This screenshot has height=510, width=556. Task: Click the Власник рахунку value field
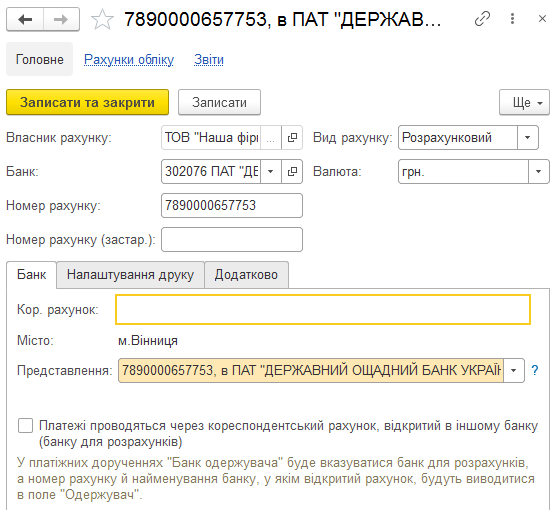[x=211, y=138]
